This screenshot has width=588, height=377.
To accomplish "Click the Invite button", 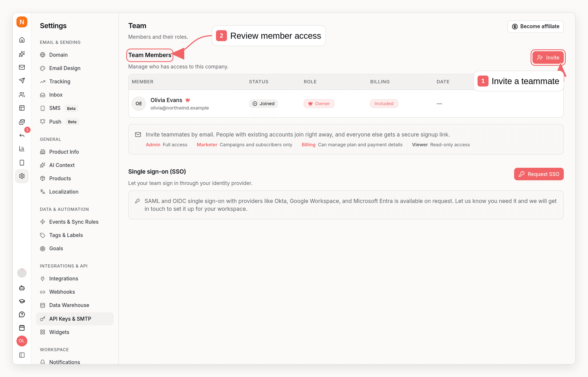I will (x=548, y=58).
